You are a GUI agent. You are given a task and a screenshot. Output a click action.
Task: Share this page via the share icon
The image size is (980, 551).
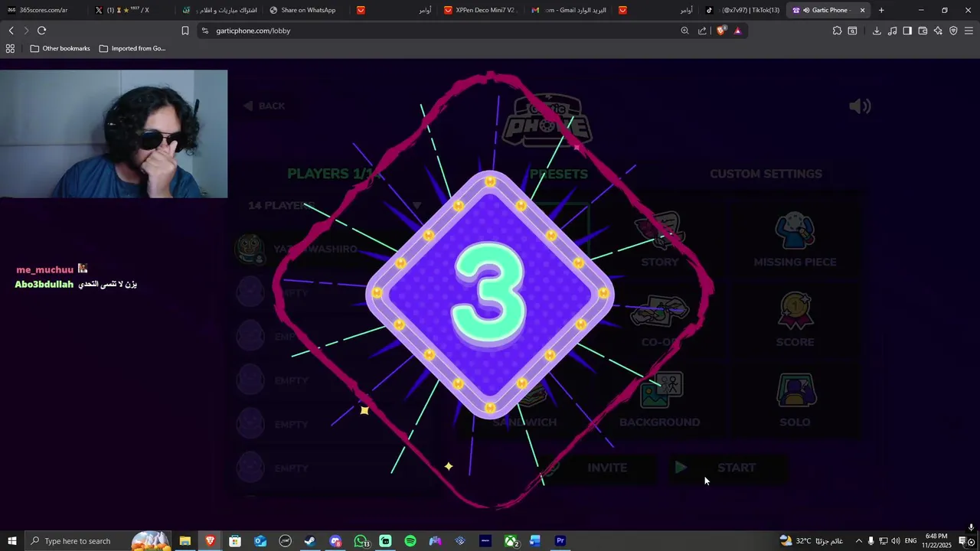702,31
